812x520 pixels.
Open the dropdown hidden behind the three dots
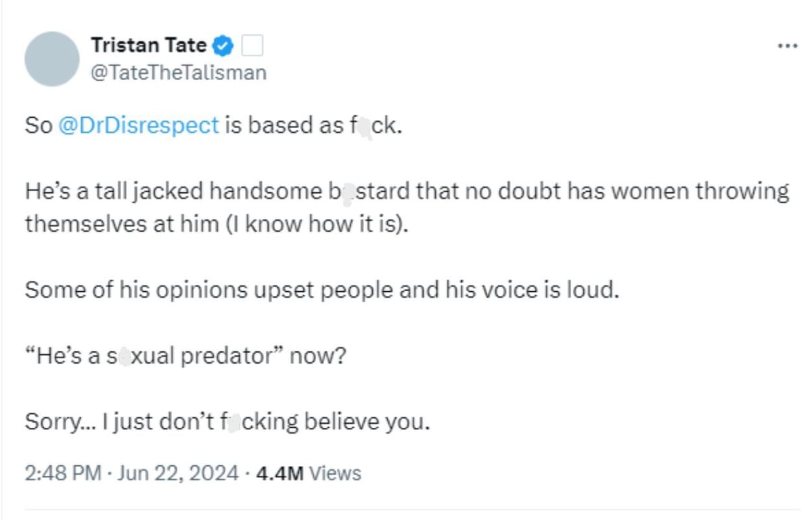click(787, 44)
